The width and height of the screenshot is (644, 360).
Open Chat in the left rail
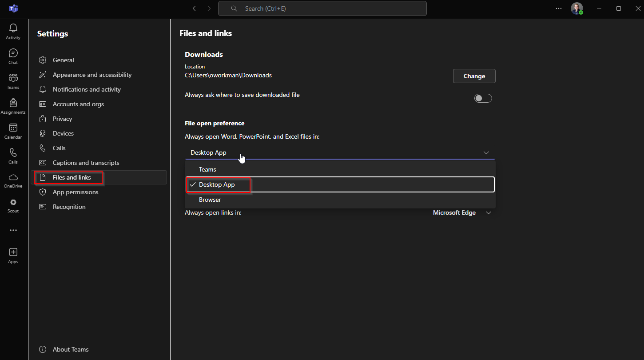pyautogui.click(x=13, y=56)
